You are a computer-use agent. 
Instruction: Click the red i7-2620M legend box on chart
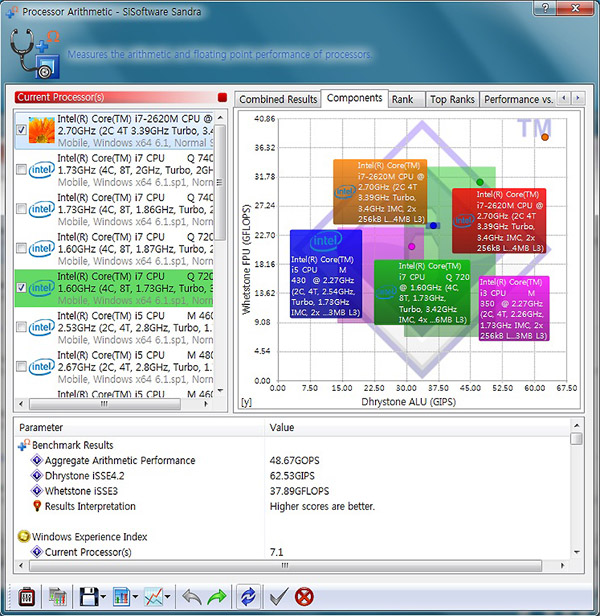pos(499,221)
